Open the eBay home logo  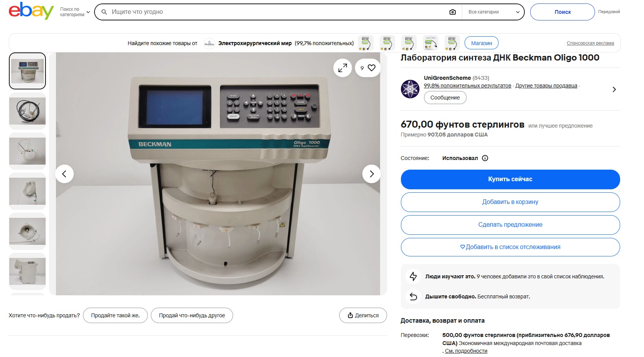click(31, 11)
